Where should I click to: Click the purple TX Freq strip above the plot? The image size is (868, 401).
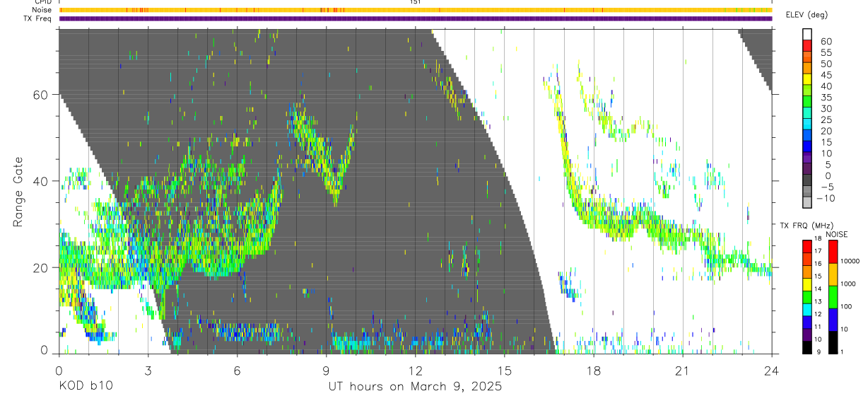pos(416,18)
